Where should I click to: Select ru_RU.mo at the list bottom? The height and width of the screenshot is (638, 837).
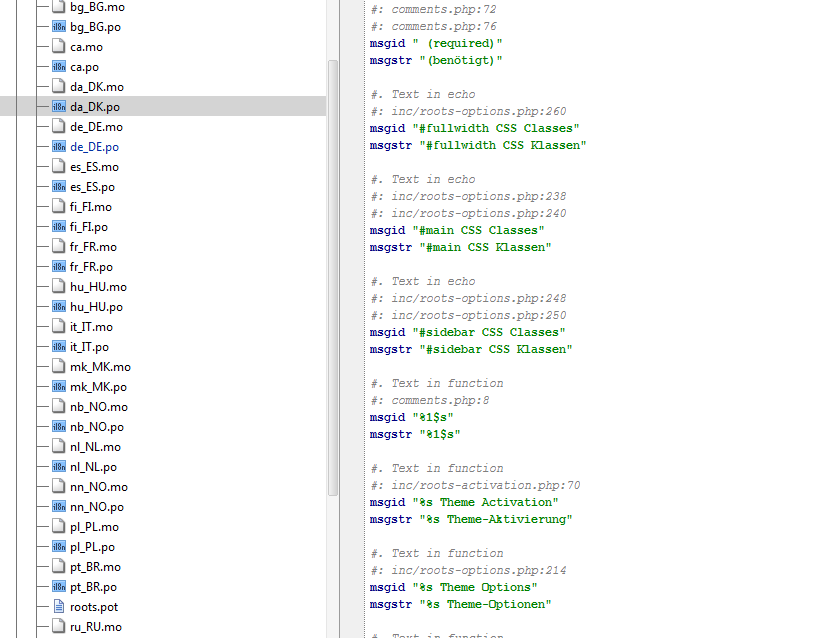[x=96, y=627]
